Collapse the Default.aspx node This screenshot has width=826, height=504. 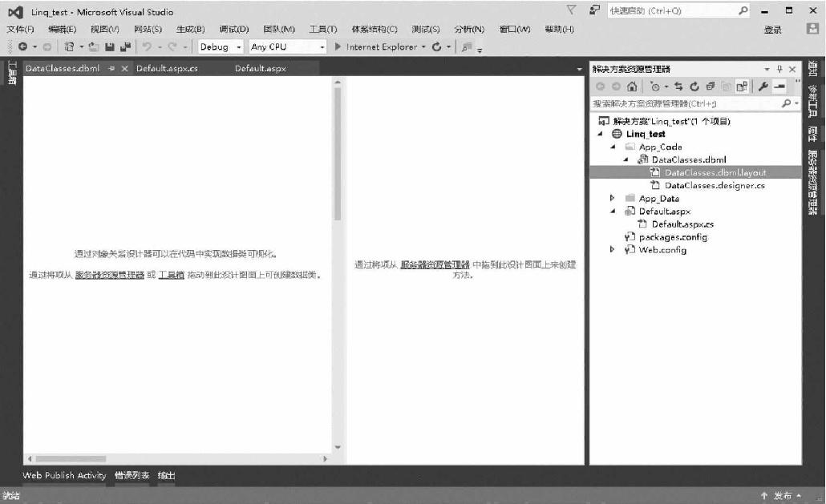click(x=613, y=211)
